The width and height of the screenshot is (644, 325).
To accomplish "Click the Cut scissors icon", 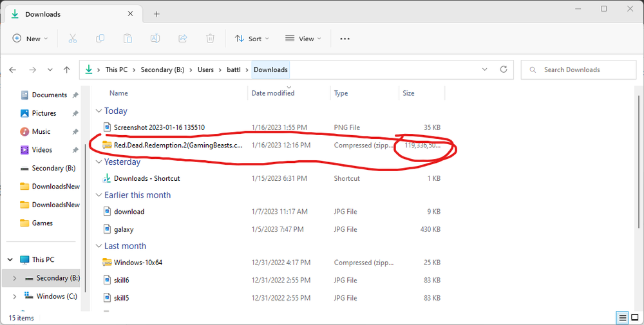I will [73, 39].
